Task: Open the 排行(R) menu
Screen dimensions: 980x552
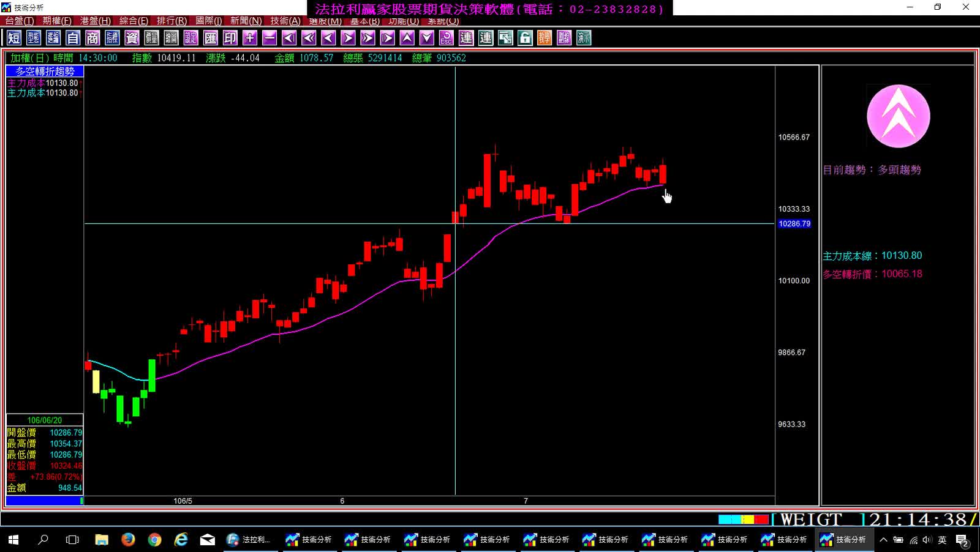Action: [171, 21]
